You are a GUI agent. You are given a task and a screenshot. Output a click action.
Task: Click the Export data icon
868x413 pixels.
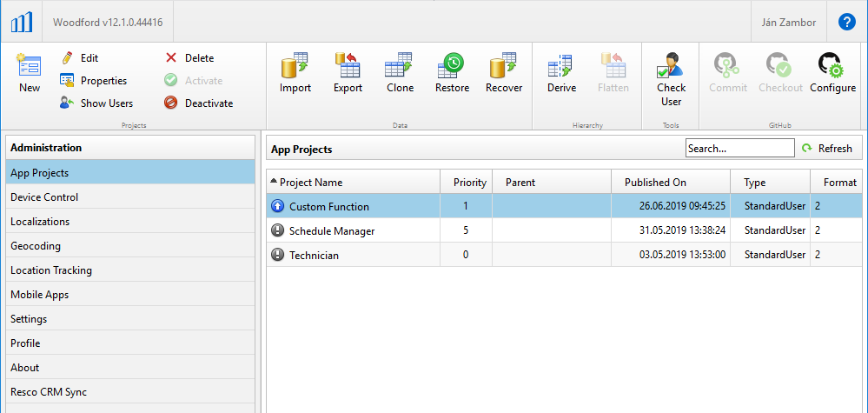click(x=348, y=73)
